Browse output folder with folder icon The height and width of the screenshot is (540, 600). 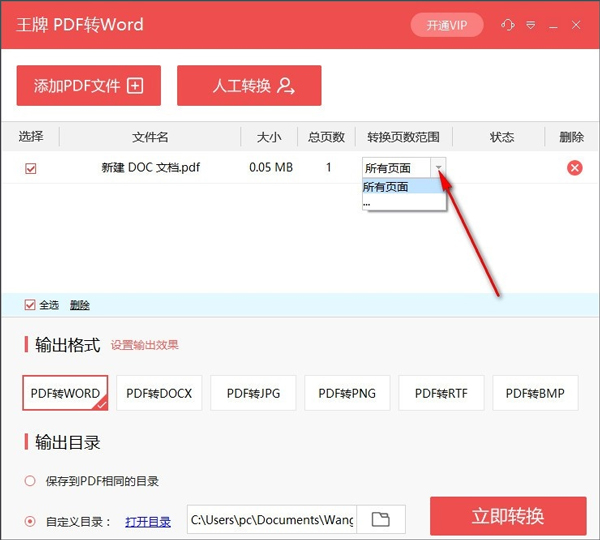coord(380,519)
